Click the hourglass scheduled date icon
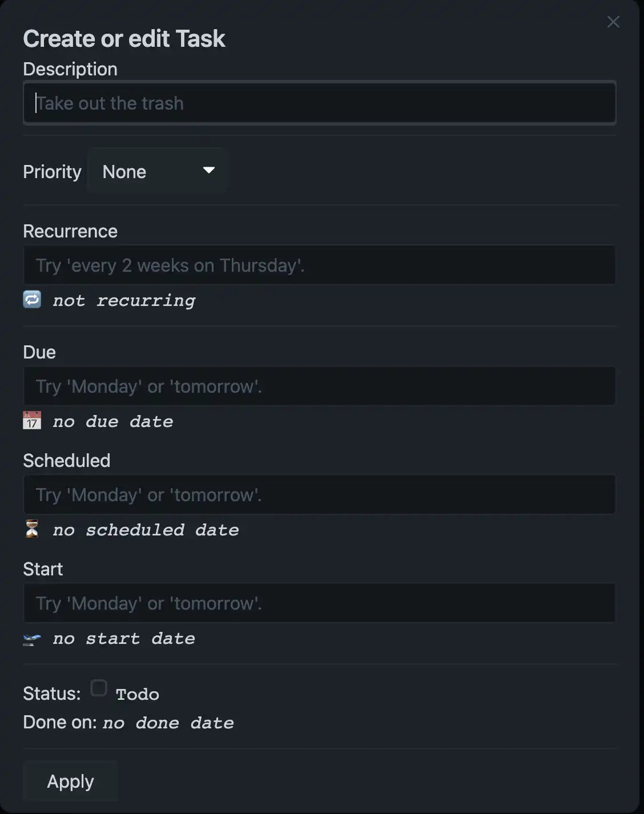This screenshot has height=814, width=644. click(x=32, y=529)
